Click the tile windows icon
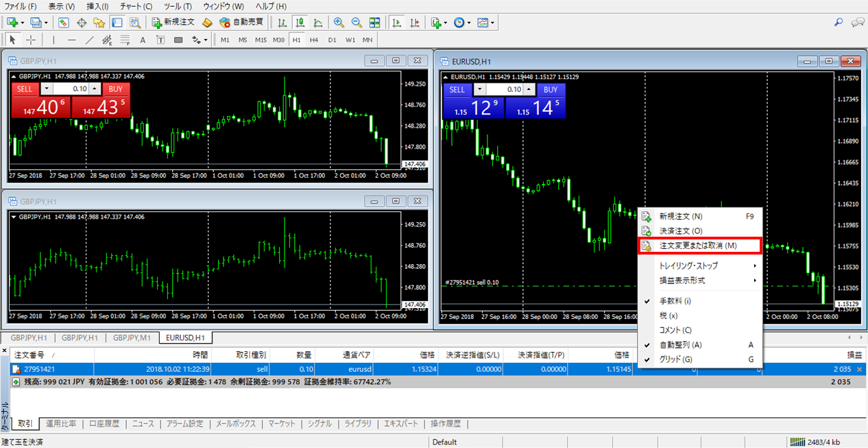Viewport: 868px width, 448px height. 375,23
